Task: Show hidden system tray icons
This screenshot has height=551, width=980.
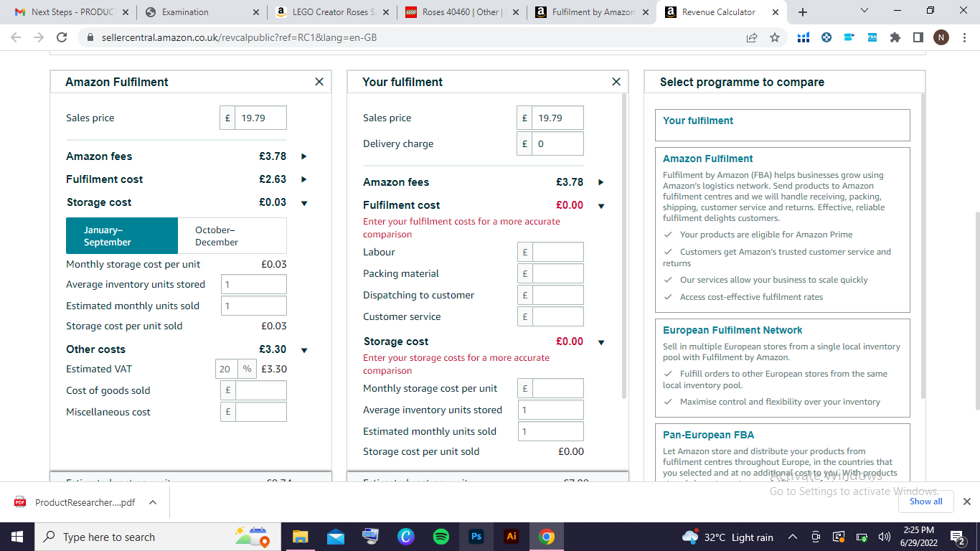Action: 793,537
